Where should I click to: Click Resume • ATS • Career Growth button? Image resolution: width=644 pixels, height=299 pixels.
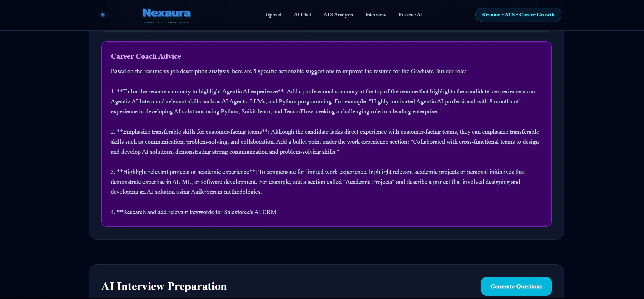coord(518,15)
